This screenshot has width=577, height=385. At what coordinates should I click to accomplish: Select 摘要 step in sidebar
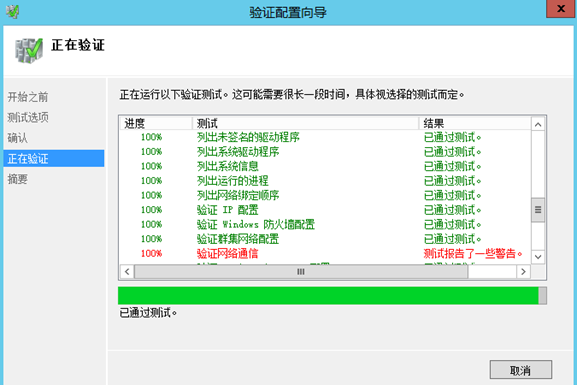point(17,179)
